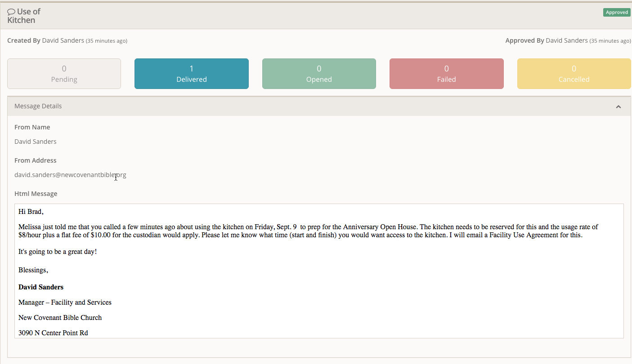Show the Opened messages tile
This screenshot has width=632, height=364.
(319, 74)
